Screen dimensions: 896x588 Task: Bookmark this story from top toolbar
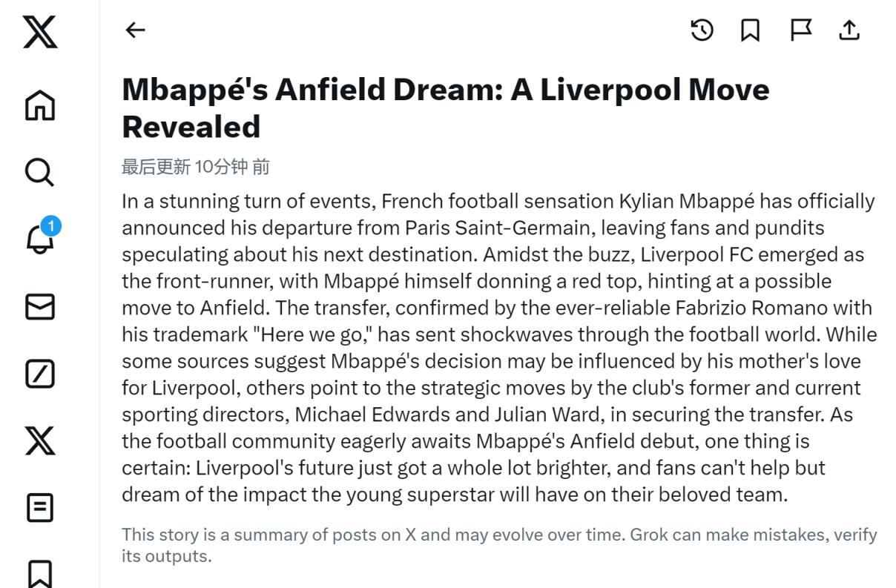click(751, 30)
